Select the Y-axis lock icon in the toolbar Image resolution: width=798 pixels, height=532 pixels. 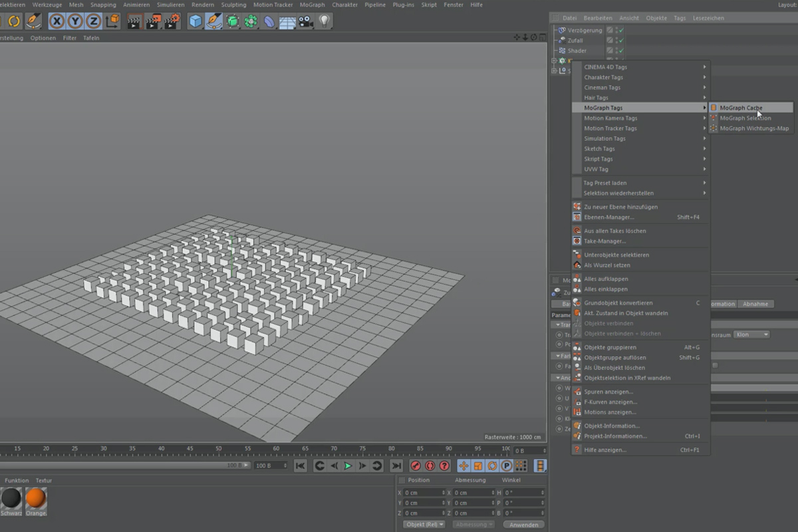(74, 21)
